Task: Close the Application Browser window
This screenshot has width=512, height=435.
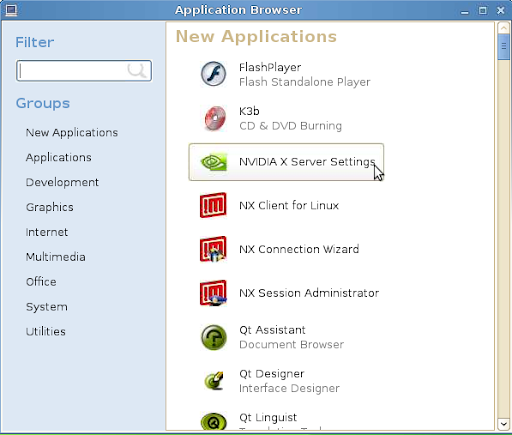Action: (500, 10)
